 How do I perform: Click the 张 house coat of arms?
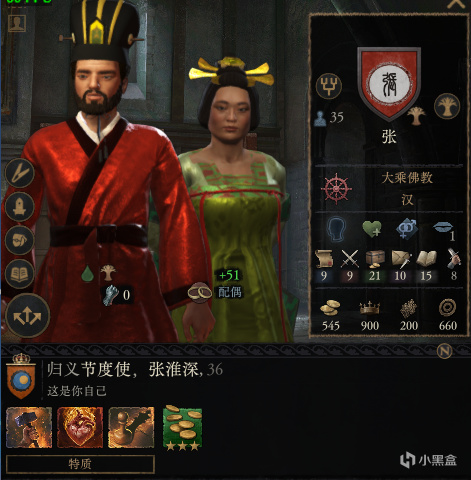[389, 82]
